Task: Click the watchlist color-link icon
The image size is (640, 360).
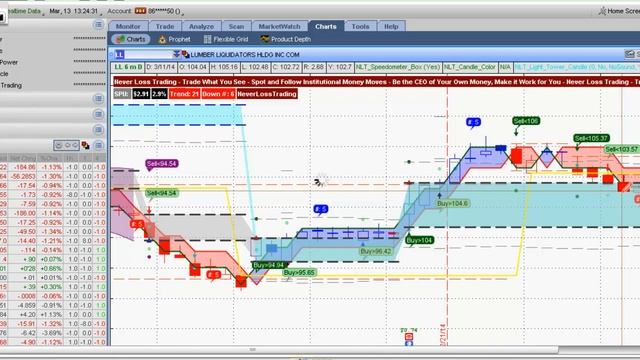Action: click(85, 145)
